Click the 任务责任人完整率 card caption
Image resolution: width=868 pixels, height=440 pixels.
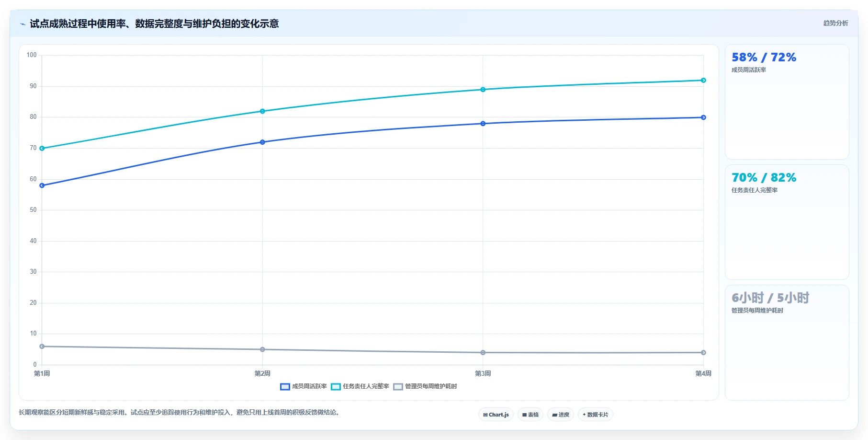click(755, 190)
